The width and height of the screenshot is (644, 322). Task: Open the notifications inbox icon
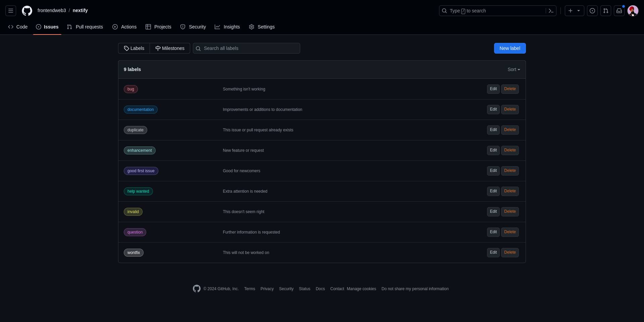pyautogui.click(x=619, y=11)
